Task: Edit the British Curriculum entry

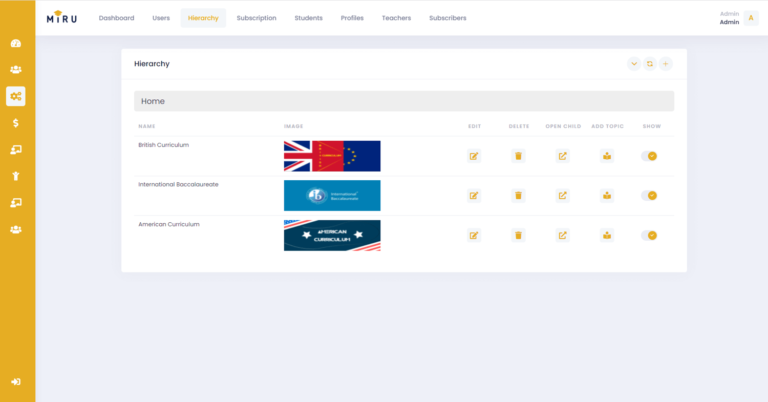Action: (474, 156)
